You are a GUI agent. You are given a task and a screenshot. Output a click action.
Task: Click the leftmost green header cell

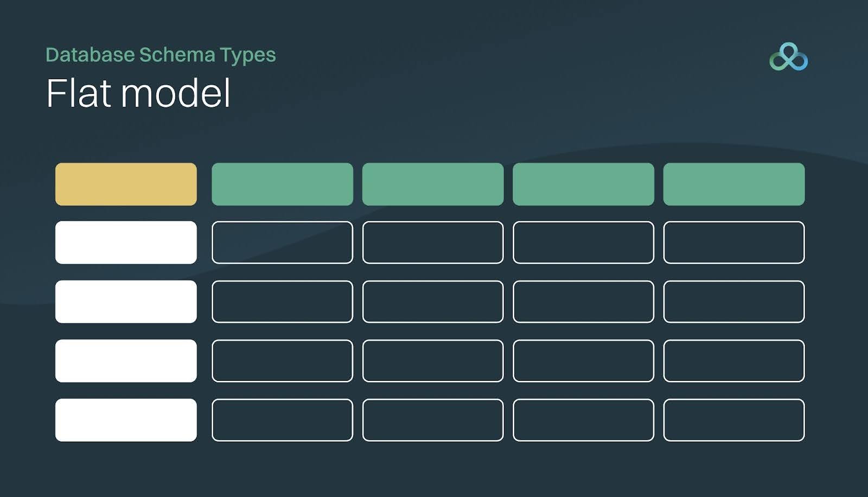pyautogui.click(x=282, y=184)
